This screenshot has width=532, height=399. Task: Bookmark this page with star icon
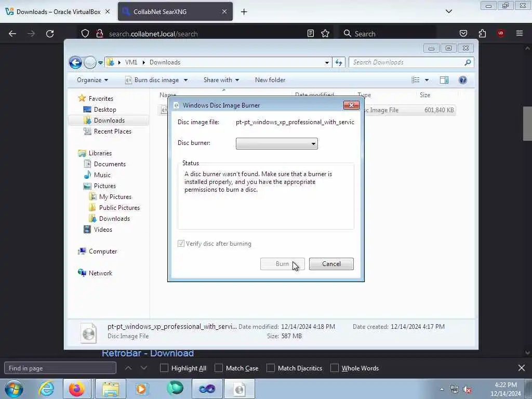point(325,33)
